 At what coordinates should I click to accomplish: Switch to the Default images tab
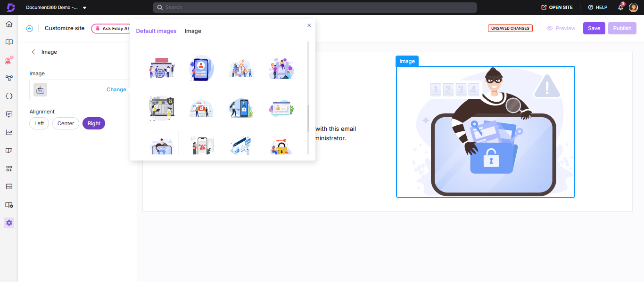156,31
